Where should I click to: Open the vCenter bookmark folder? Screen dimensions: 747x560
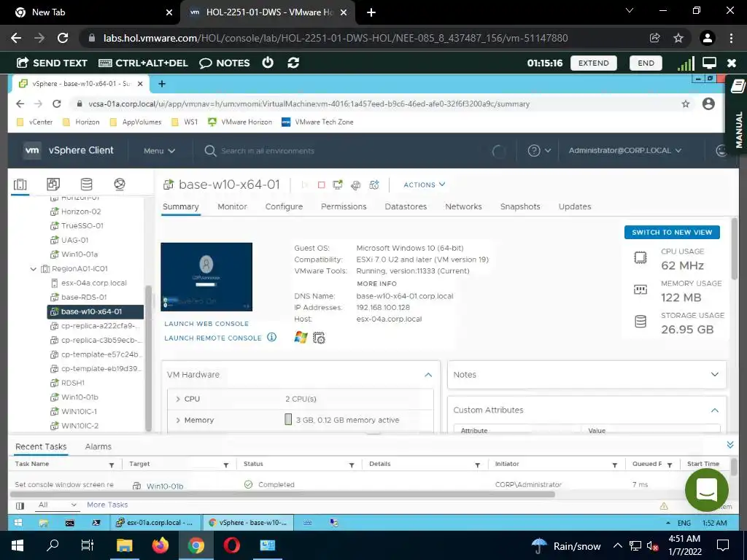(35, 122)
